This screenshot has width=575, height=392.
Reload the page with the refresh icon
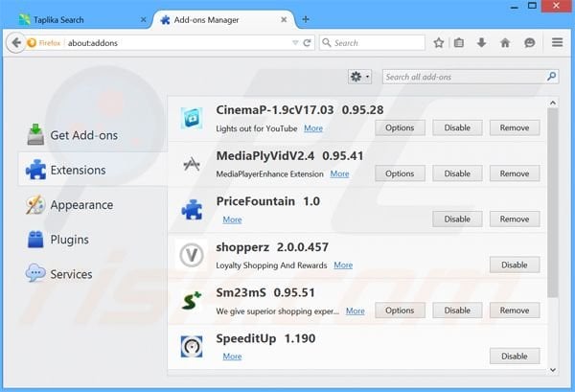pyautogui.click(x=308, y=43)
